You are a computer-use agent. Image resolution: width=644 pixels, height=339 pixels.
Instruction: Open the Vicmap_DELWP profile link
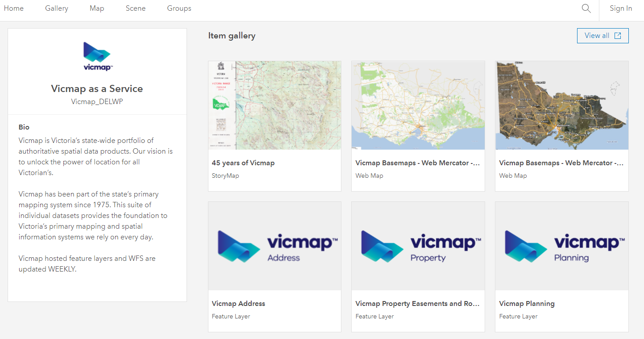[x=97, y=102]
